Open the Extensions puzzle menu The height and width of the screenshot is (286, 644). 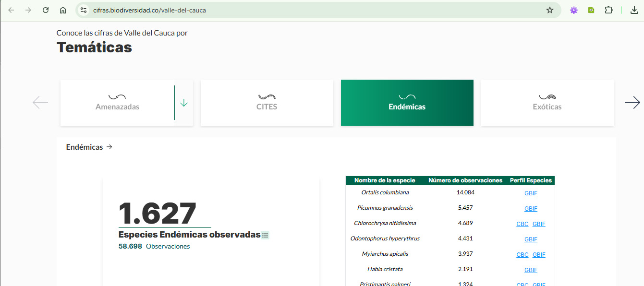608,10
